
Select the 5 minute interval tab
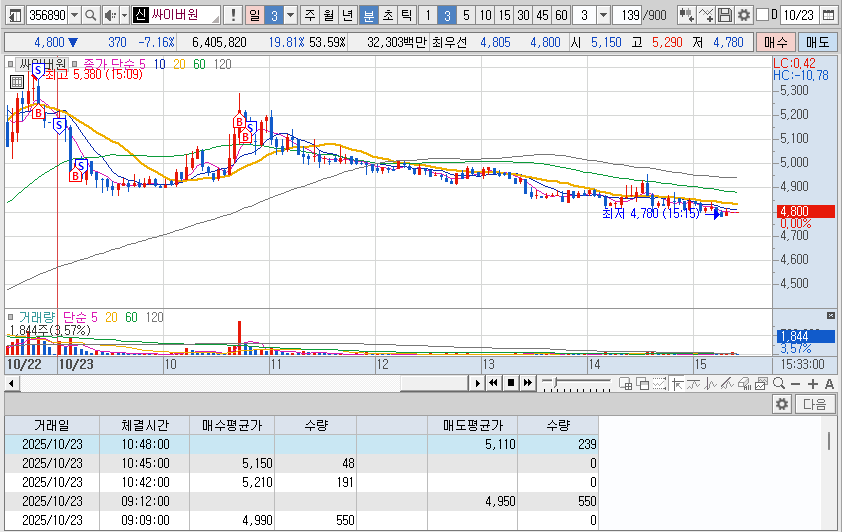466,15
